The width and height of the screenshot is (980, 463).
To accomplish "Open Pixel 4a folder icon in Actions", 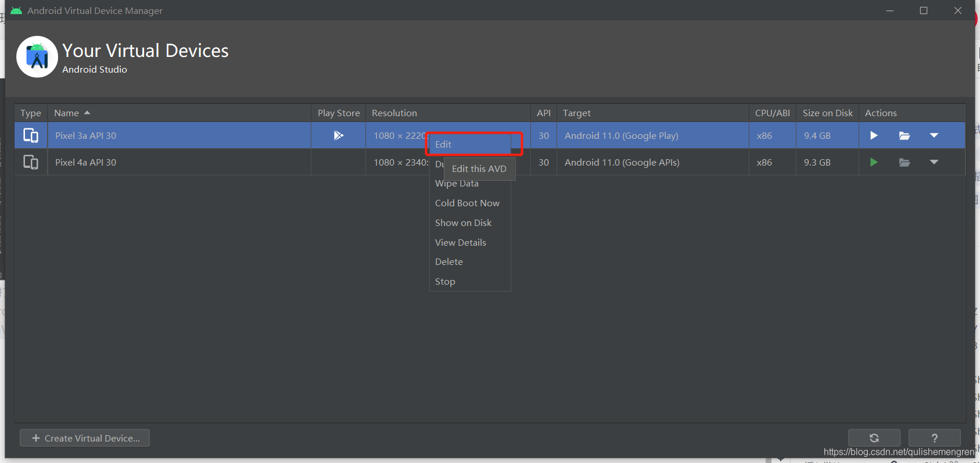I will coord(904,162).
